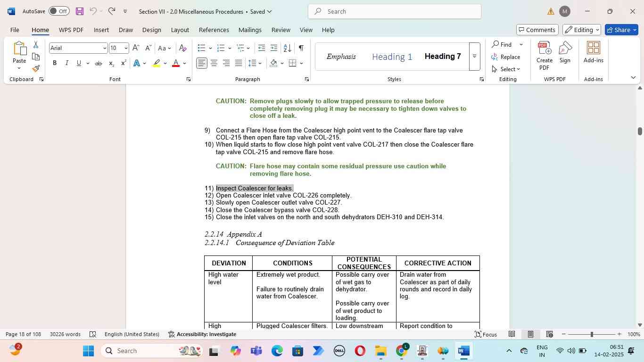
Task: Click red font color button
Action: (176, 63)
